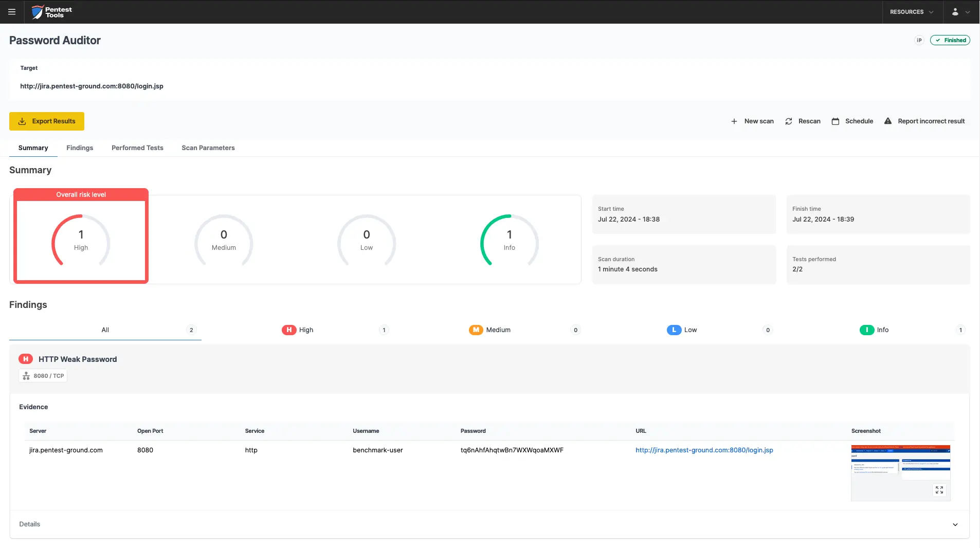The image size is (980, 548).
Task: Expand the Details section chevron
Action: click(x=955, y=525)
